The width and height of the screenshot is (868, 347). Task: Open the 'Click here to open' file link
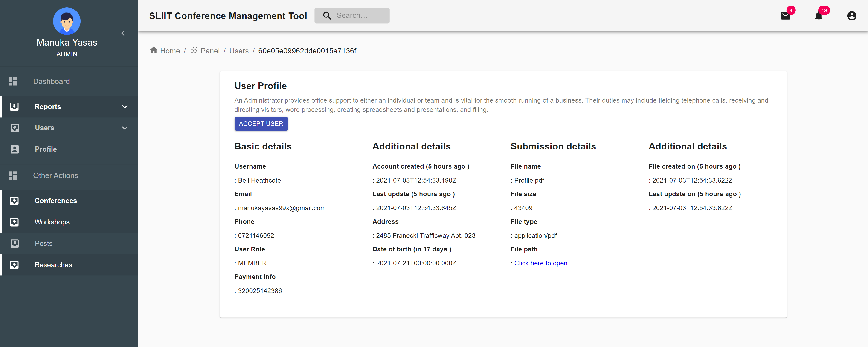click(540, 263)
